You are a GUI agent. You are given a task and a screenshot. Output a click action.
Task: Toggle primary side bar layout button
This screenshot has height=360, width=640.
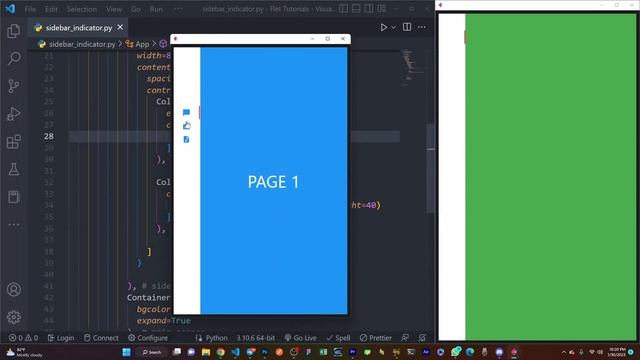[x=344, y=9]
